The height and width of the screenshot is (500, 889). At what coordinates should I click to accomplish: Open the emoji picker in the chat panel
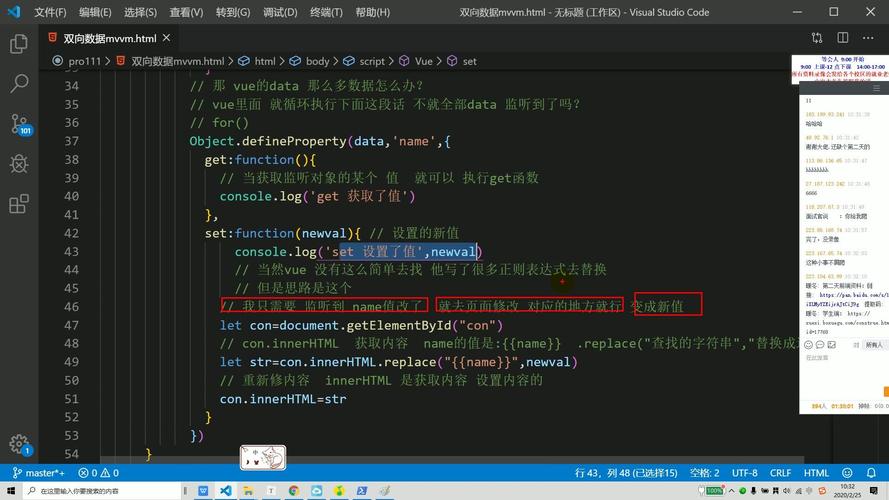point(808,345)
